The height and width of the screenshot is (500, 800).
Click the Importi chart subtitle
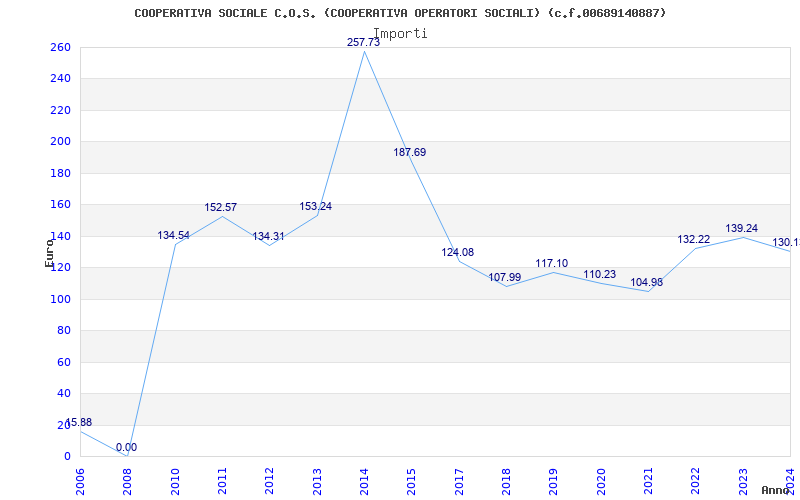click(400, 34)
